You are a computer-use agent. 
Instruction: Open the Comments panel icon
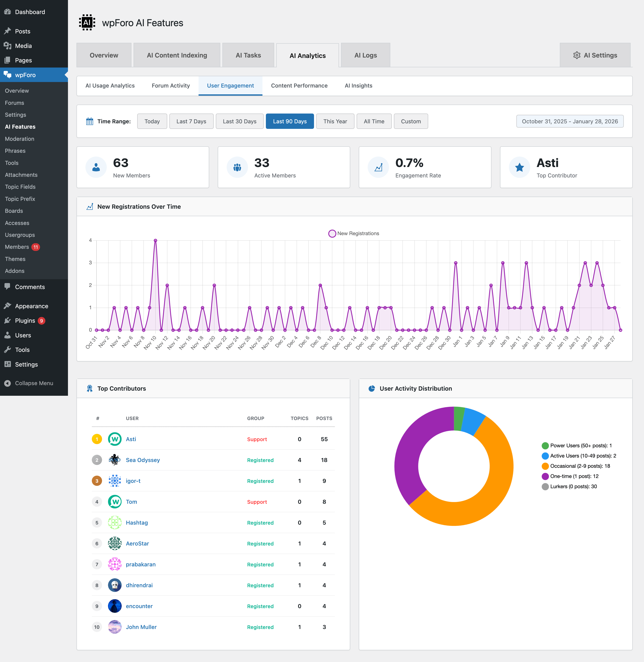[7, 287]
